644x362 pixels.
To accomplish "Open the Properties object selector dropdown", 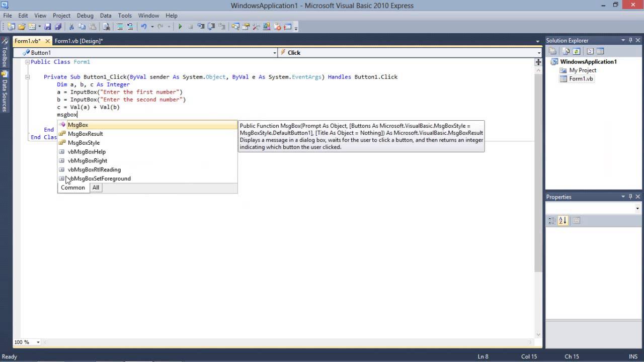I will click(637, 208).
